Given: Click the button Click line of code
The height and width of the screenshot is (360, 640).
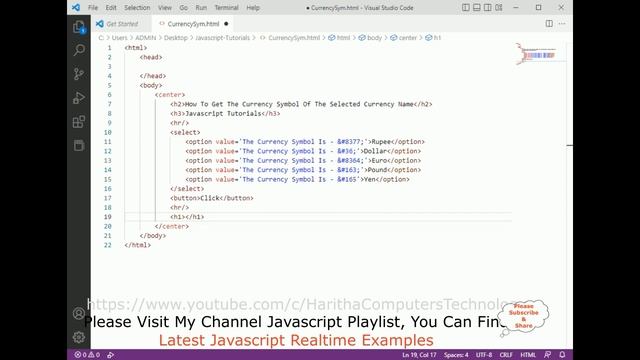Looking at the screenshot, I should (x=211, y=198).
